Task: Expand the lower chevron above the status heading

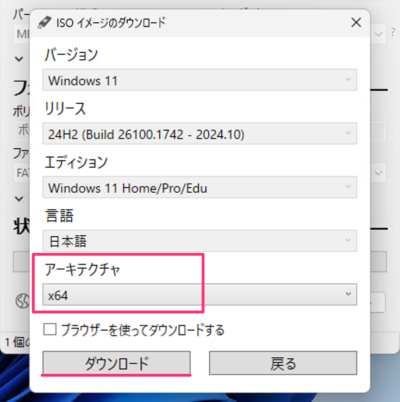Action: click(19, 199)
